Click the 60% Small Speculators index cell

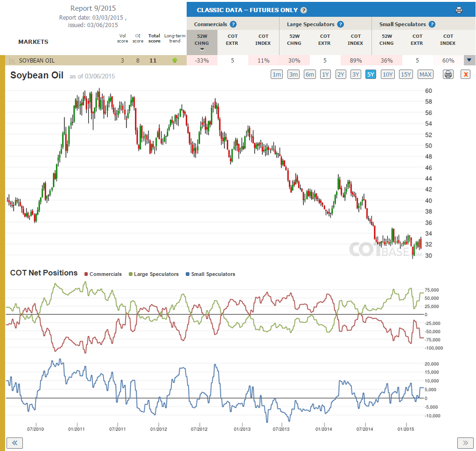(x=448, y=60)
